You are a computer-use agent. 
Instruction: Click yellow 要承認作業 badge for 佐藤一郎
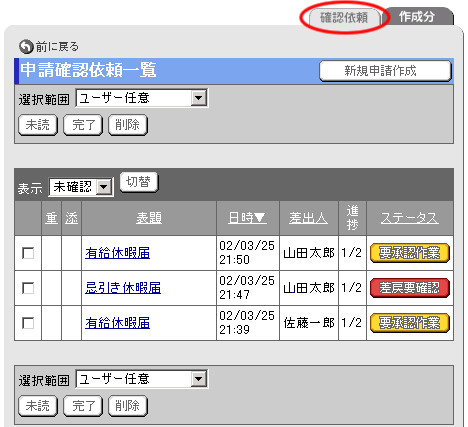(x=410, y=323)
